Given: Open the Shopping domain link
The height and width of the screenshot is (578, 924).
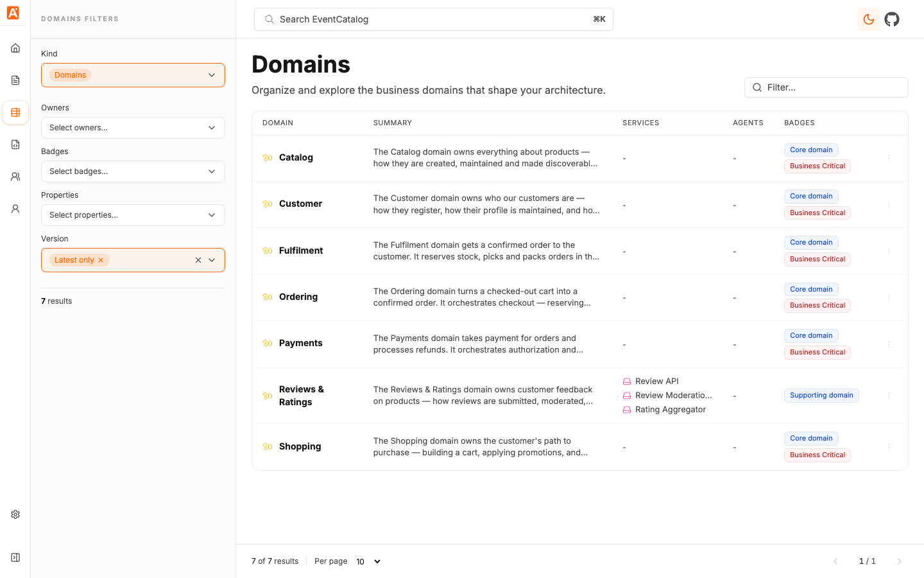Looking at the screenshot, I should tap(300, 446).
